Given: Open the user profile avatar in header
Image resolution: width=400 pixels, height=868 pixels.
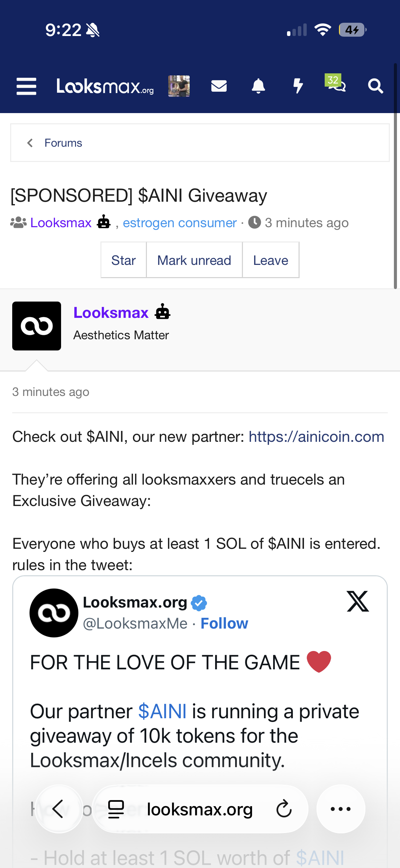Looking at the screenshot, I should coord(179,86).
